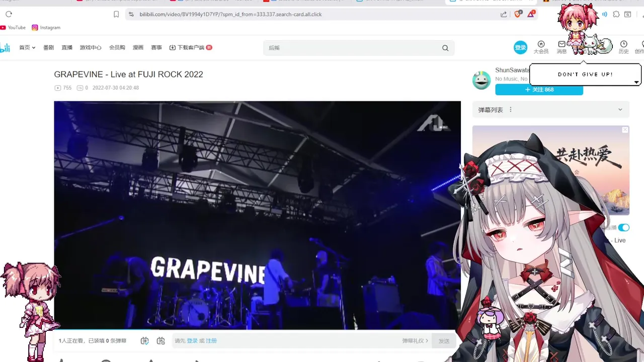Open the 漫画 navigation item
The height and width of the screenshot is (362, 644).
pyautogui.click(x=138, y=48)
